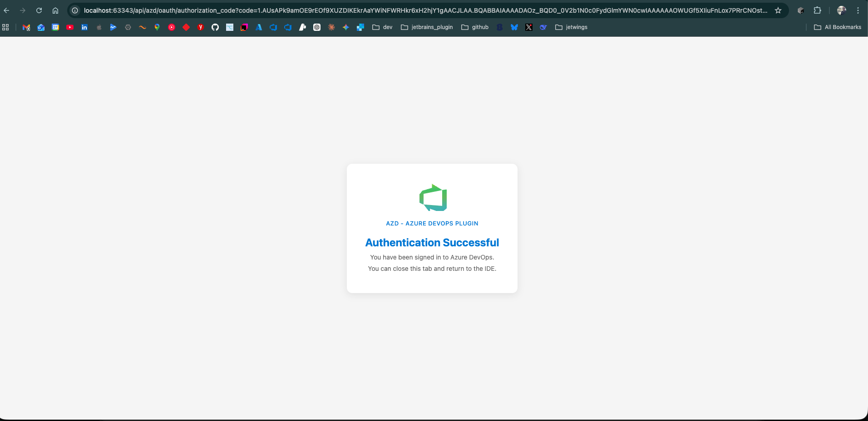Open the jetbrains_plugin bookmarks folder
The image size is (868, 421).
pyautogui.click(x=427, y=27)
